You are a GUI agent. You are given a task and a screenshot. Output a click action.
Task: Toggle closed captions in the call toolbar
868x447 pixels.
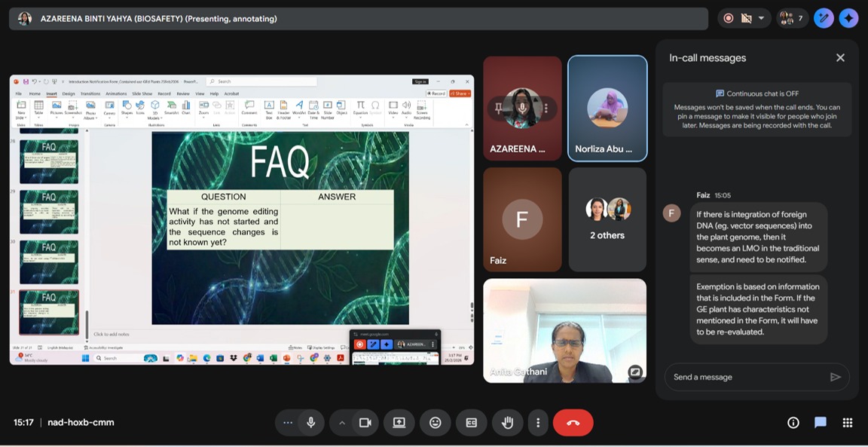(472, 423)
